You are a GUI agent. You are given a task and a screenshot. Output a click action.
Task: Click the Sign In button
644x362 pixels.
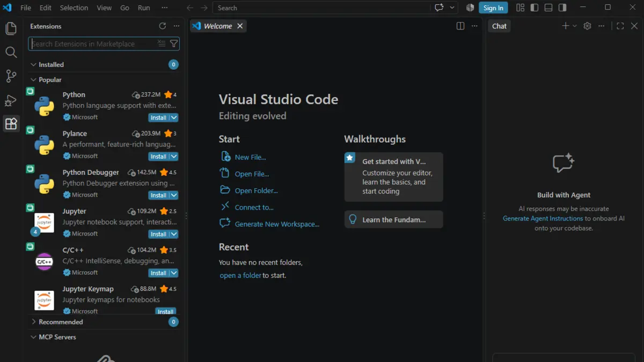[493, 8]
